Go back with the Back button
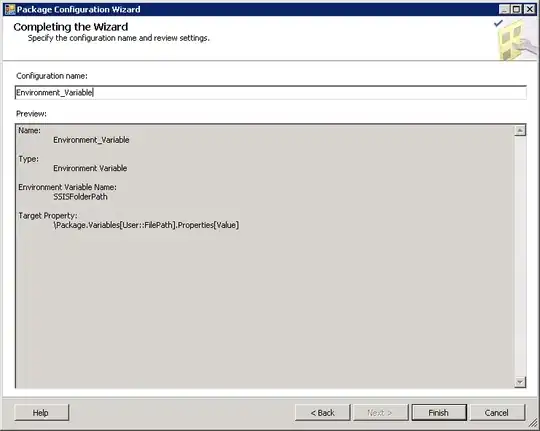Viewport: 540px width, 431px height. click(322, 412)
